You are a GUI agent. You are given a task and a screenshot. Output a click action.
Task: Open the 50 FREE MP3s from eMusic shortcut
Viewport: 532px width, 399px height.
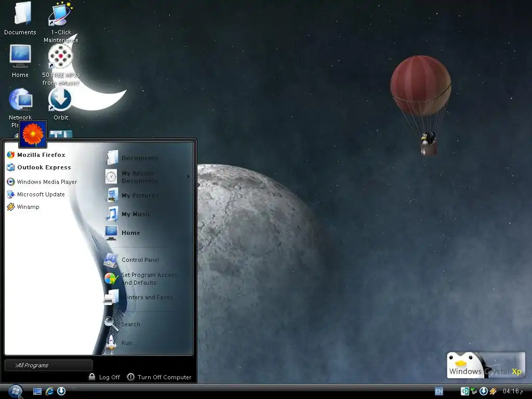tap(61, 64)
